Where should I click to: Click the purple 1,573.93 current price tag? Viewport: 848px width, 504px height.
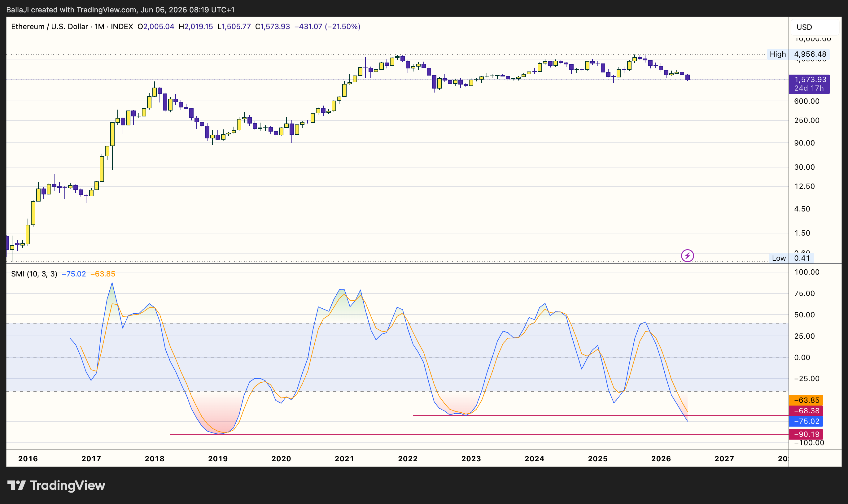coord(810,84)
